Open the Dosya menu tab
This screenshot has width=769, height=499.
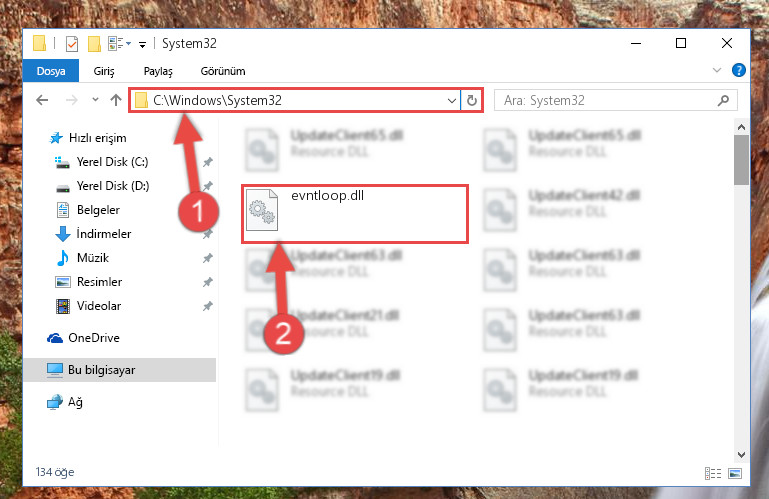click(51, 71)
